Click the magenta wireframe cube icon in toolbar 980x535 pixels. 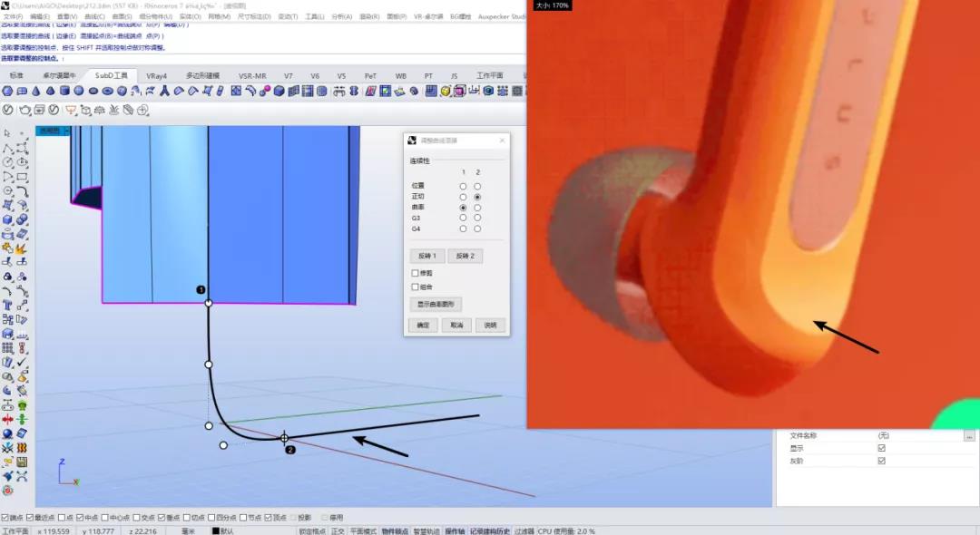pos(459,92)
